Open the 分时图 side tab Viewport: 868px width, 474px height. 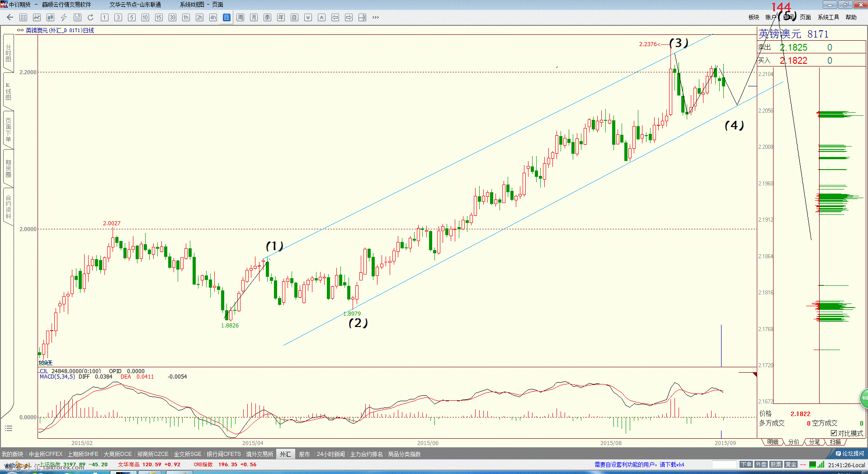point(8,53)
